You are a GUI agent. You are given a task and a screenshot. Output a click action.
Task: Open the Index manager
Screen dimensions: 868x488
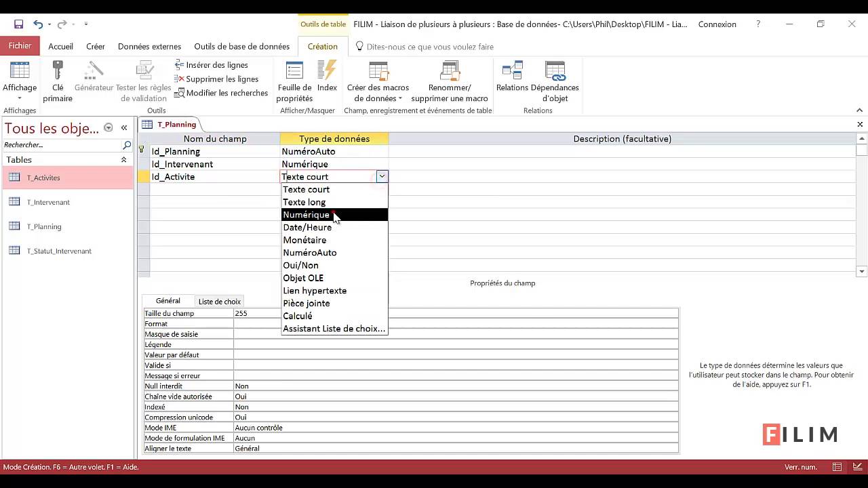click(327, 77)
